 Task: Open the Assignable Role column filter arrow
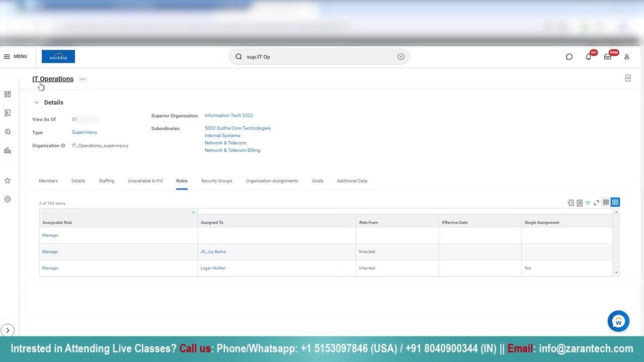(x=193, y=213)
